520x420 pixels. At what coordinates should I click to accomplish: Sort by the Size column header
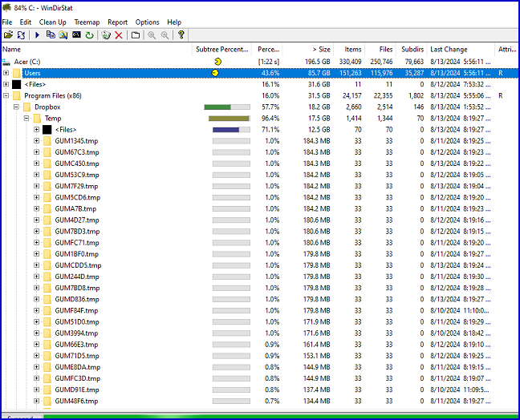320,50
